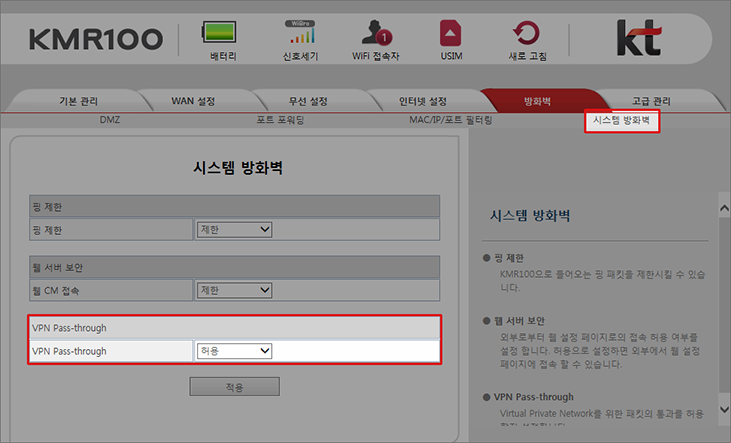Expand the 웹 CM 접속 dropdown
Image resolution: width=731 pixels, height=443 pixels.
pyautogui.click(x=235, y=290)
